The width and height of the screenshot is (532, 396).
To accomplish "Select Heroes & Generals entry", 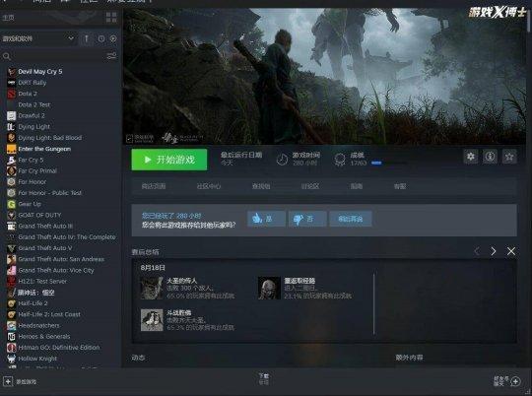I will click(44, 337).
